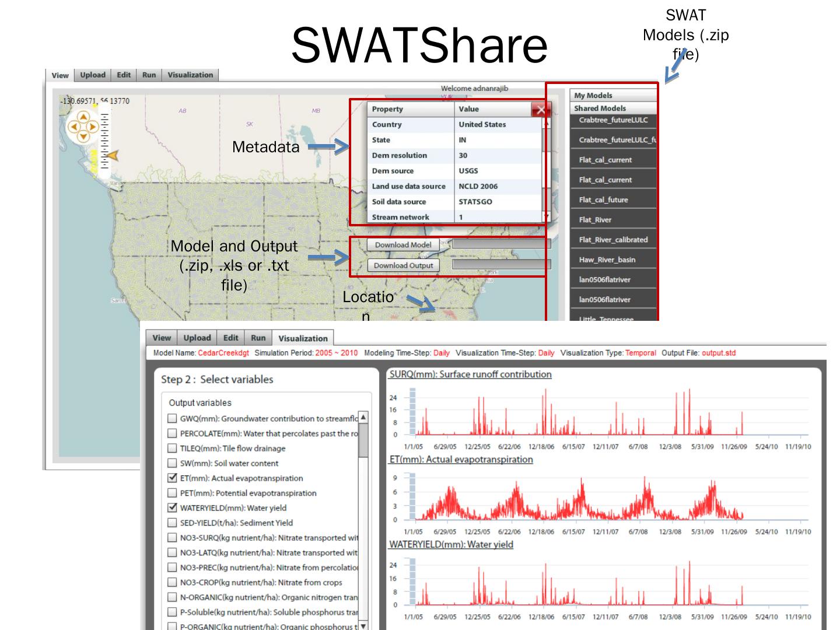Open the Visualization tab in the map window
The image size is (840, 630).
(190, 75)
